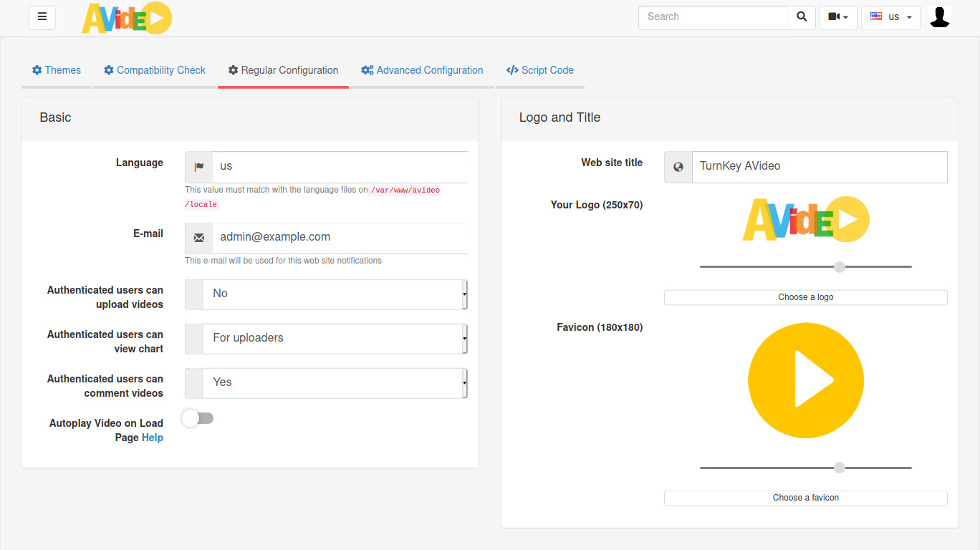980x550 pixels.
Task: Switch to the Themes tab
Action: (57, 70)
